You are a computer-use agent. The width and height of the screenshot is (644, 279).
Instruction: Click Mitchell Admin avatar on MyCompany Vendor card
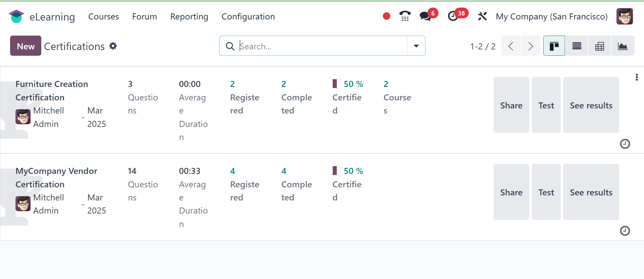23,204
